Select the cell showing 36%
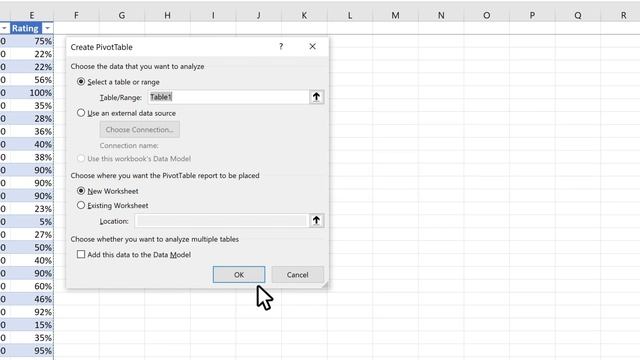Screen dimensions: 640x360 (31, 131)
